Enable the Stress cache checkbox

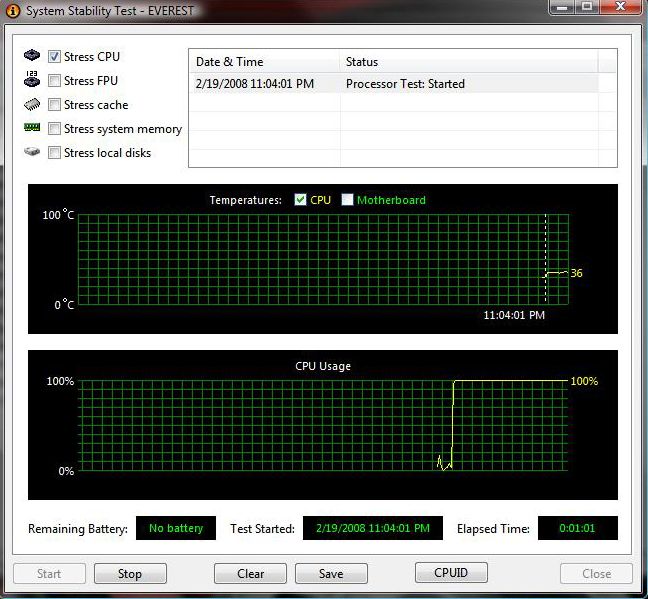[x=55, y=105]
